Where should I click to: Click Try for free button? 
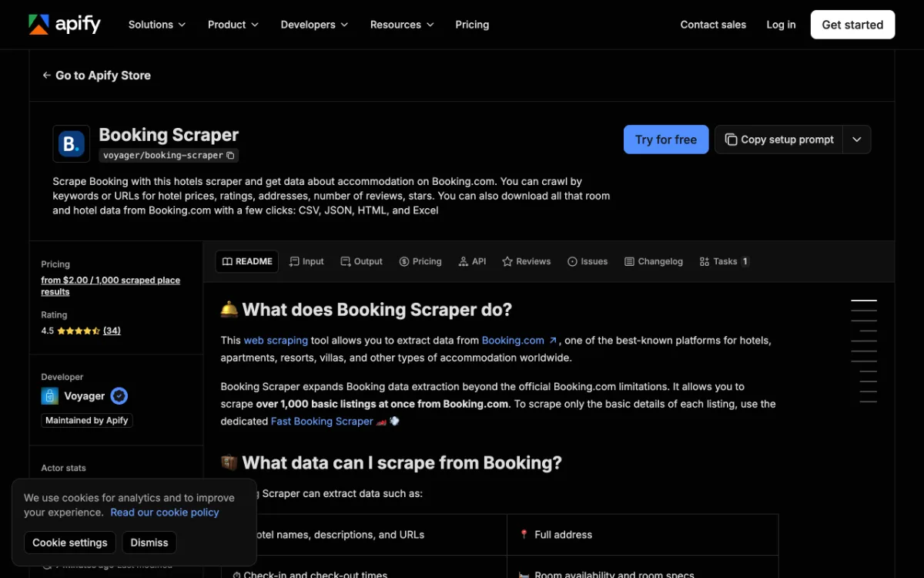[x=666, y=139]
